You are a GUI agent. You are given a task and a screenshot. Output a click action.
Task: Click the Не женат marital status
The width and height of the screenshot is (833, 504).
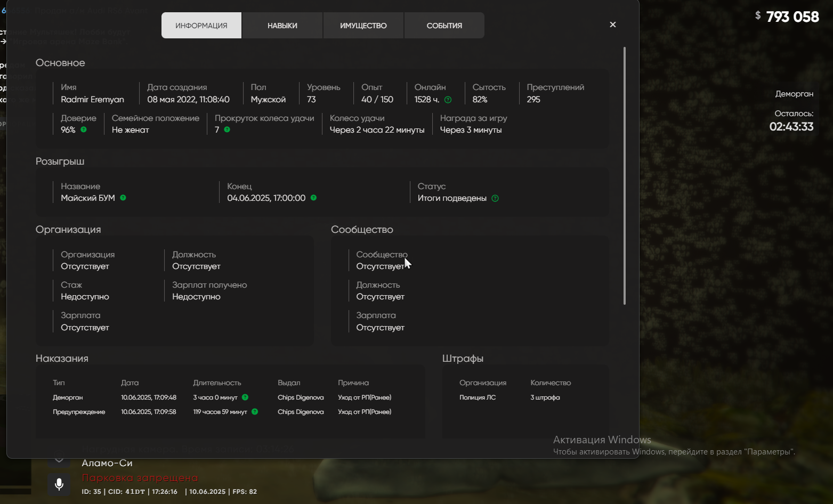[x=131, y=130]
